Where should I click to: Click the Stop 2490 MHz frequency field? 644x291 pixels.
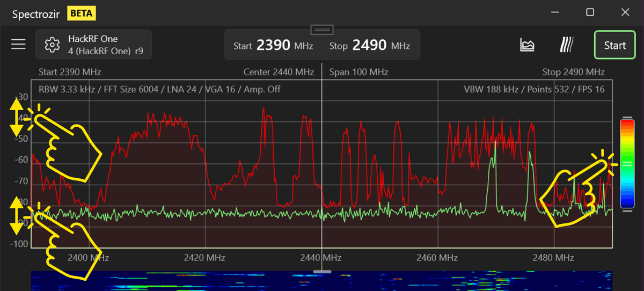pos(369,46)
